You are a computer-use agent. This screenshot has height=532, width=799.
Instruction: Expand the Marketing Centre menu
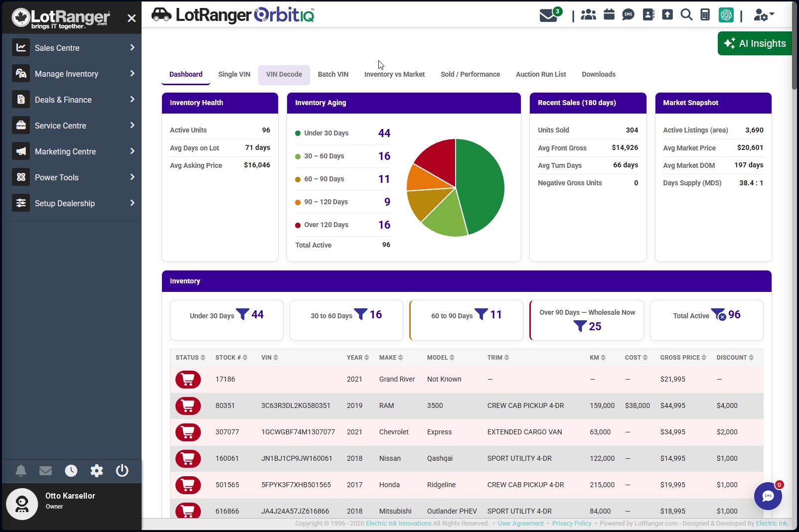[72, 151]
